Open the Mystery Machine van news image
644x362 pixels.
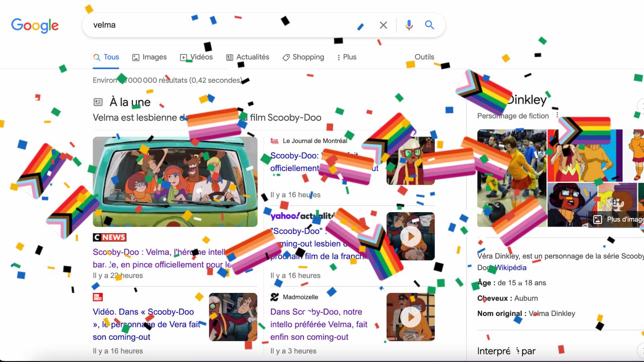click(175, 182)
